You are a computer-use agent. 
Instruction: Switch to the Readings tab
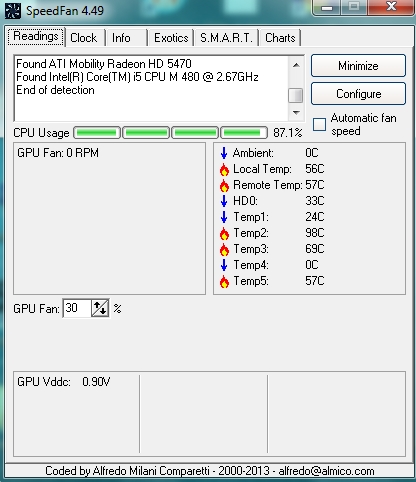(x=36, y=36)
